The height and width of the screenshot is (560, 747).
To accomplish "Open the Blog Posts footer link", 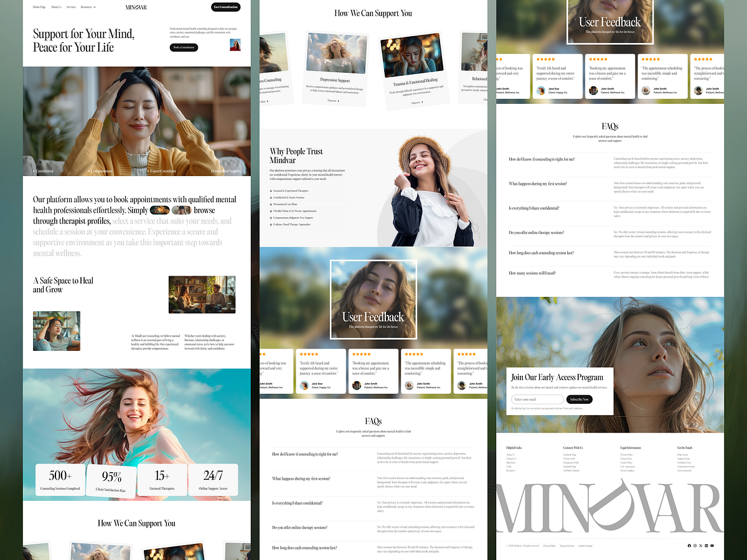I will pos(510,462).
